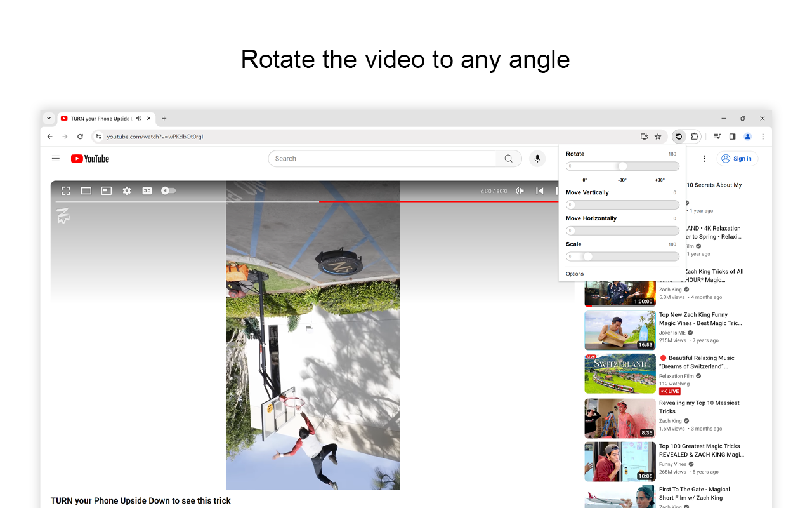812x508 pixels.
Task: Click the rotate extension icon in the toolbar
Action: [678, 136]
